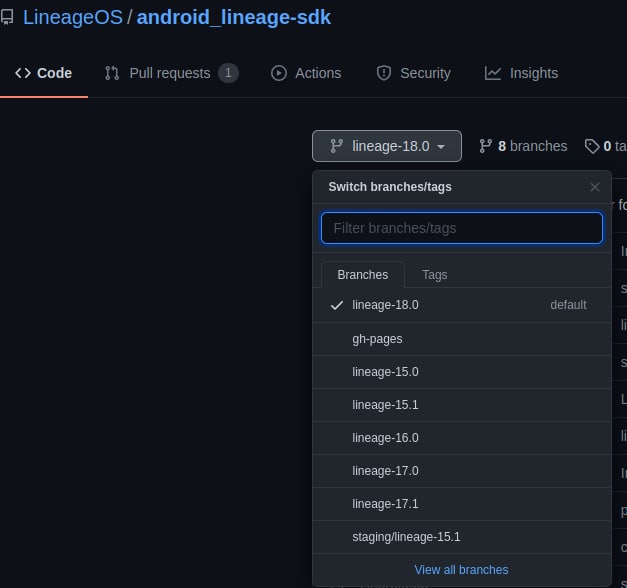Click the Pull requests merge icon
The width and height of the screenshot is (627, 588).
click(112, 73)
